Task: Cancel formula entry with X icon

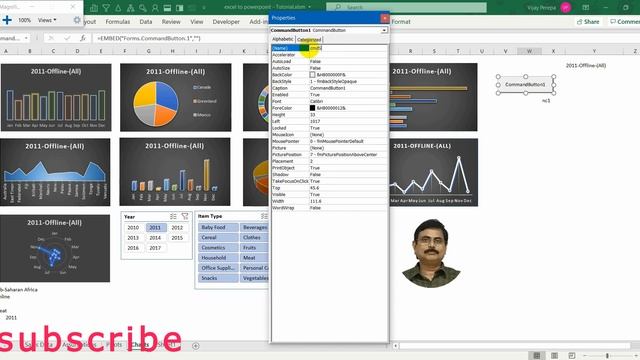Action: pos(51,38)
